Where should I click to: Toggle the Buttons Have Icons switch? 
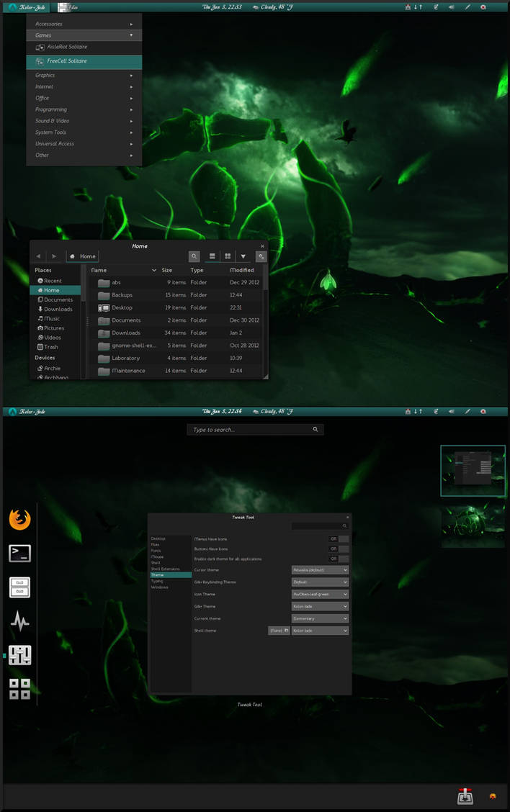(x=339, y=549)
